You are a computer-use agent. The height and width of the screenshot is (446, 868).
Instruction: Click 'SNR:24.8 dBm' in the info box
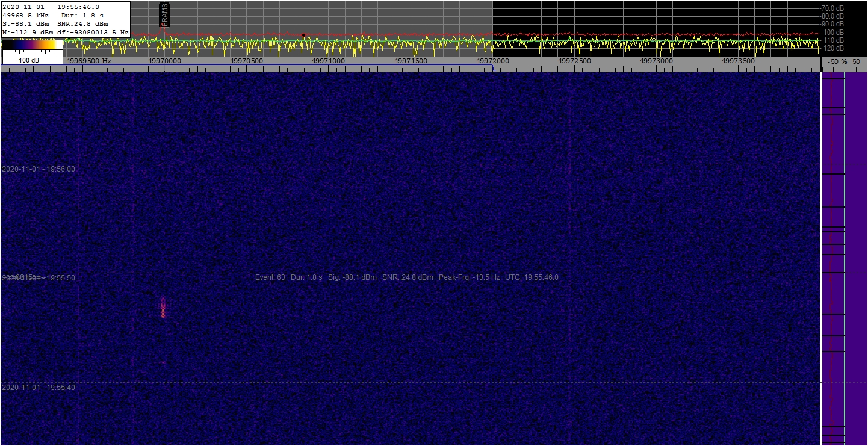click(x=82, y=23)
